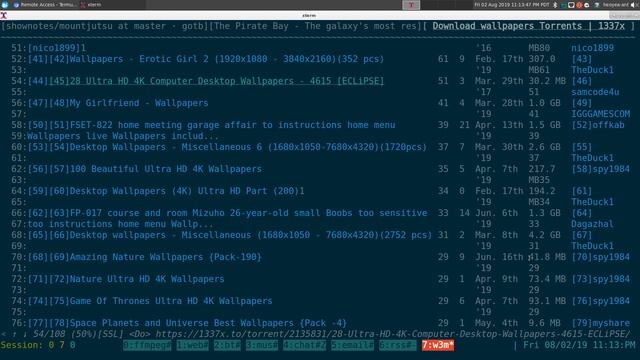Open Nature Ultra HD 4K Wallpapers link
This screenshot has width=640, height=360.
(x=147, y=280)
